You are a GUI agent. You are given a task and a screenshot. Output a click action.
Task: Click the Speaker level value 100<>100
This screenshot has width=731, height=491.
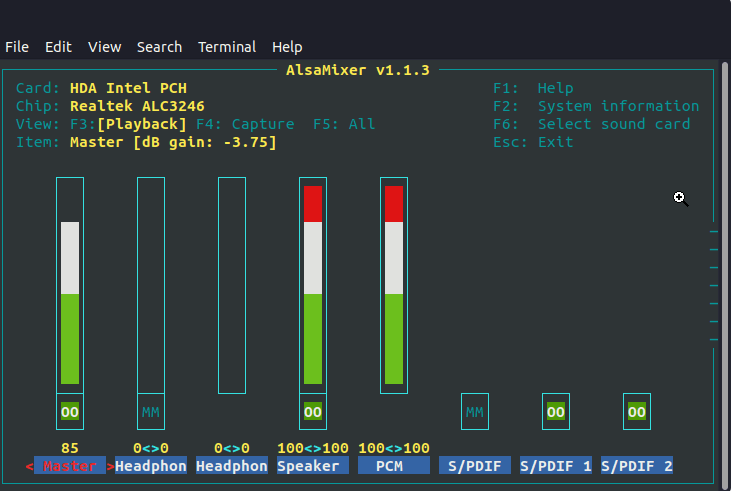point(313,448)
